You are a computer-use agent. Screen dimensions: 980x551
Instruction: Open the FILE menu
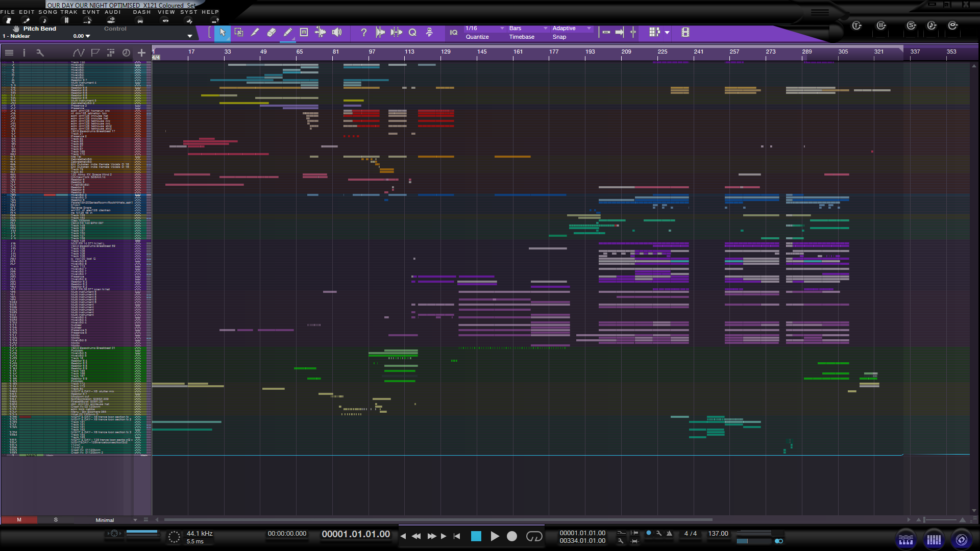(x=8, y=12)
